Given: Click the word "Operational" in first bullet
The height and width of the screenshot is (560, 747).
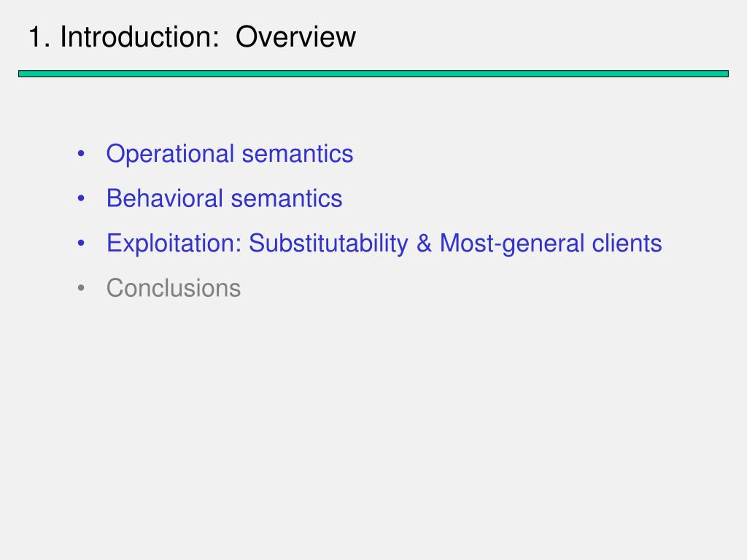Looking at the screenshot, I should coord(171,154).
